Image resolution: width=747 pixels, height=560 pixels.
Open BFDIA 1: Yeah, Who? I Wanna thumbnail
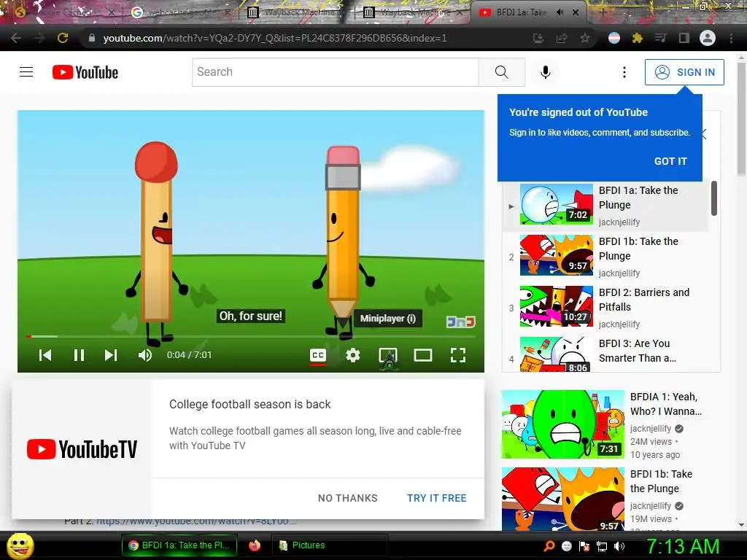[x=562, y=424]
